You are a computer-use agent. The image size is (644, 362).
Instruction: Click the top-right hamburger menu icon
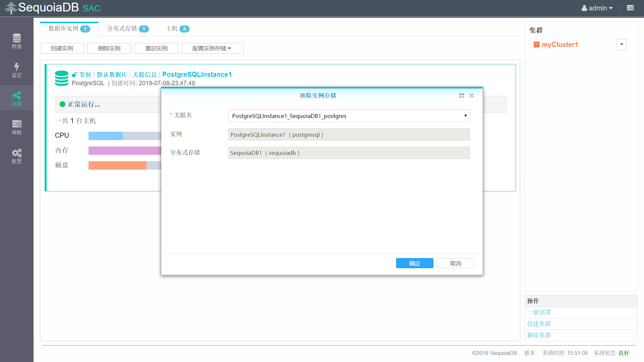pos(630,8)
